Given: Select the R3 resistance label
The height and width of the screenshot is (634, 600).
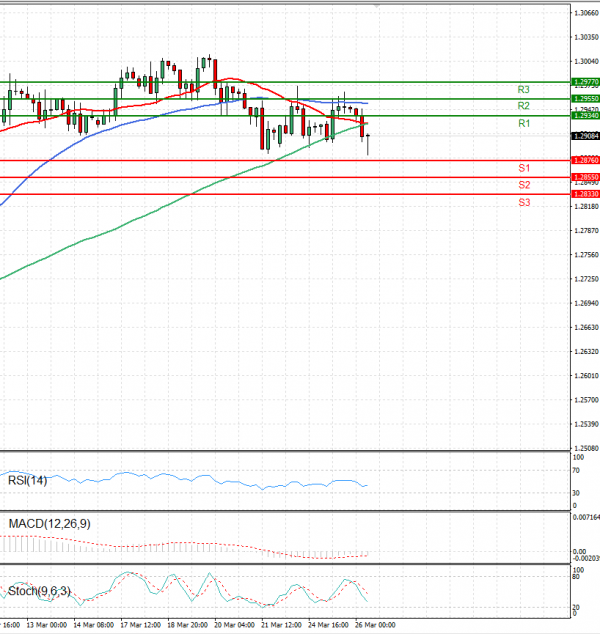Looking at the screenshot, I should [x=523, y=89].
